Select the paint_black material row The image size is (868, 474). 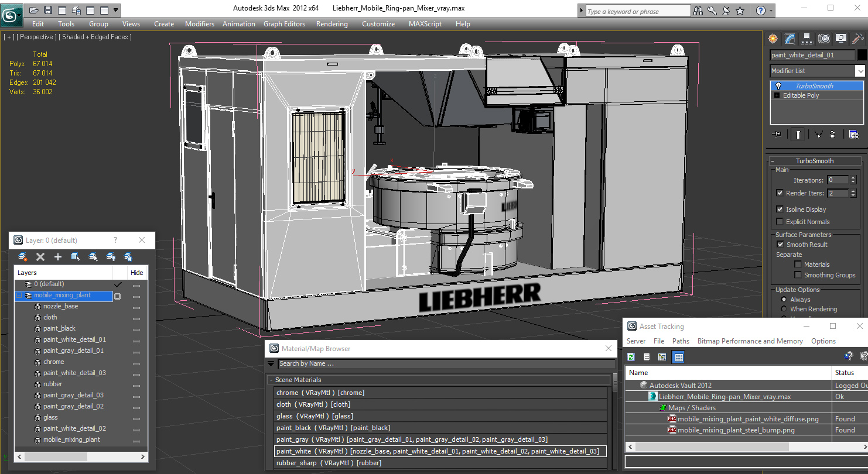pos(440,428)
